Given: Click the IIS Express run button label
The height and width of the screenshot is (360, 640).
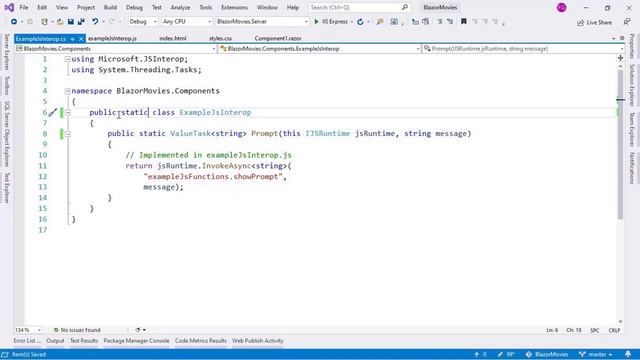Looking at the screenshot, I should click(335, 22).
